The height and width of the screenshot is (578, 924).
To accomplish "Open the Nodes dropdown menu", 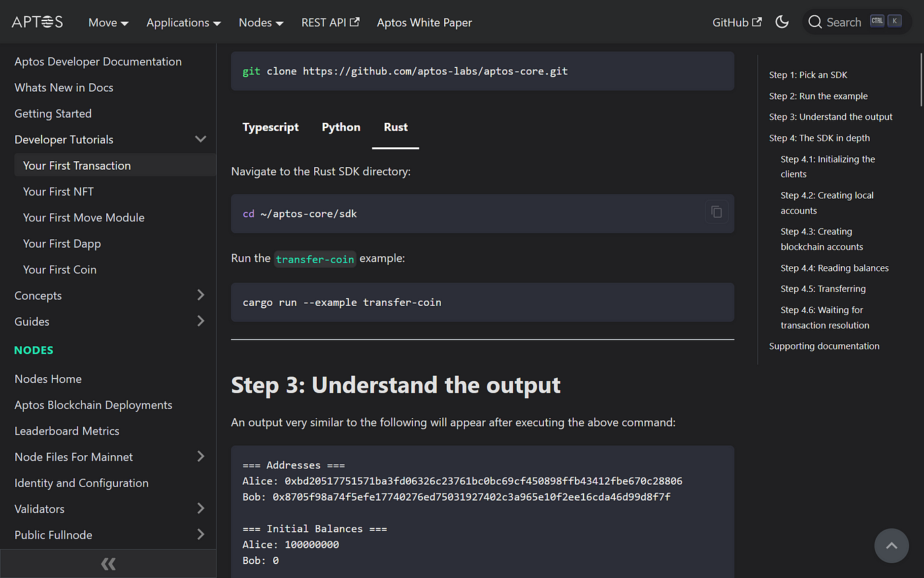I will pyautogui.click(x=261, y=22).
